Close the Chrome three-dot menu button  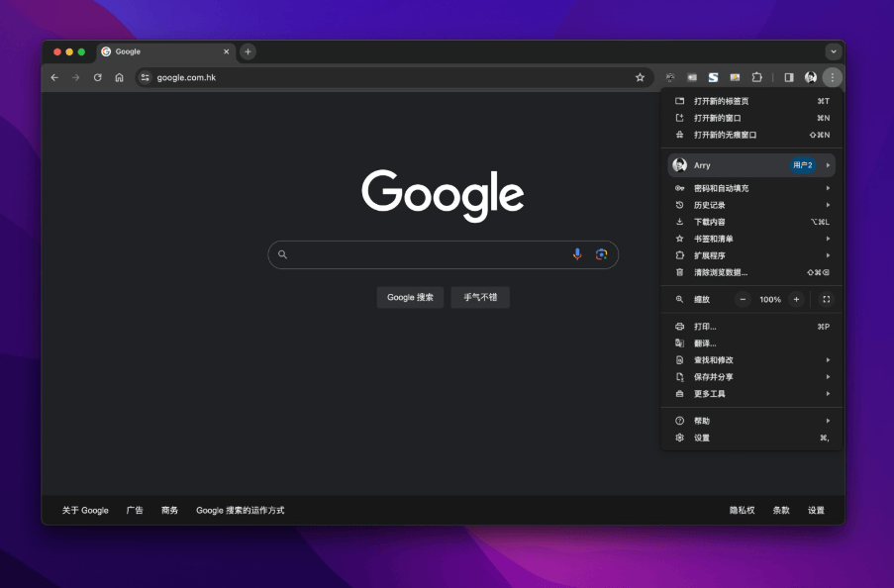pyautogui.click(x=833, y=77)
